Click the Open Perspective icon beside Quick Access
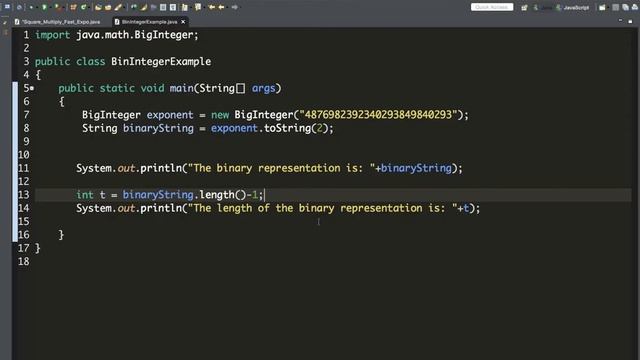This screenshot has width=640, height=360. click(524, 7)
